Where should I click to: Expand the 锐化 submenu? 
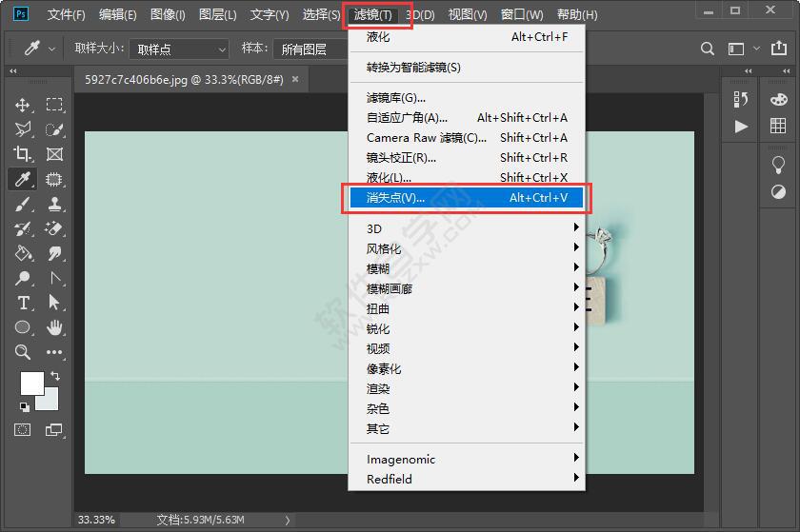point(467,328)
